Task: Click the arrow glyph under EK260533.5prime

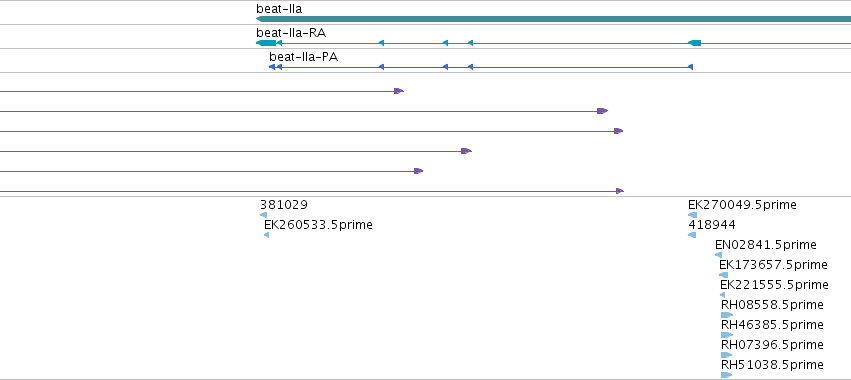Action: 266,235
